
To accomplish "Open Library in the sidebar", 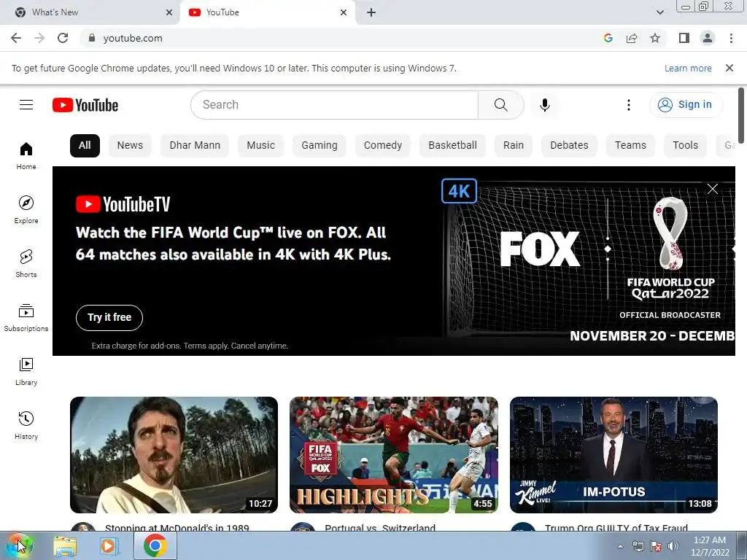I will [x=26, y=371].
